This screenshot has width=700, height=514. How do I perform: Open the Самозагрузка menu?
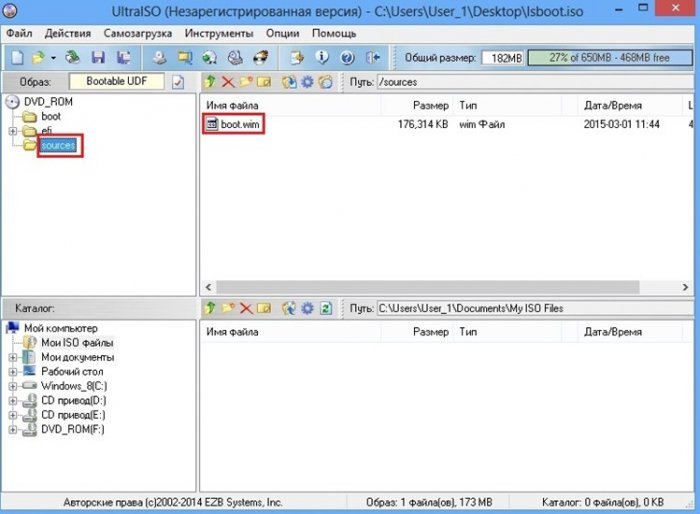138,33
